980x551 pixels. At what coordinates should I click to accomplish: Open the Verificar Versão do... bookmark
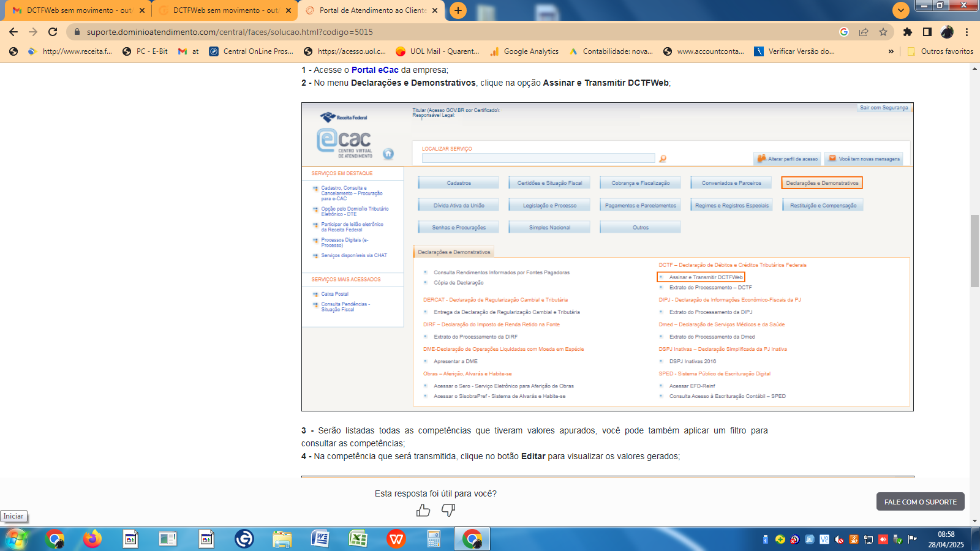794,51
